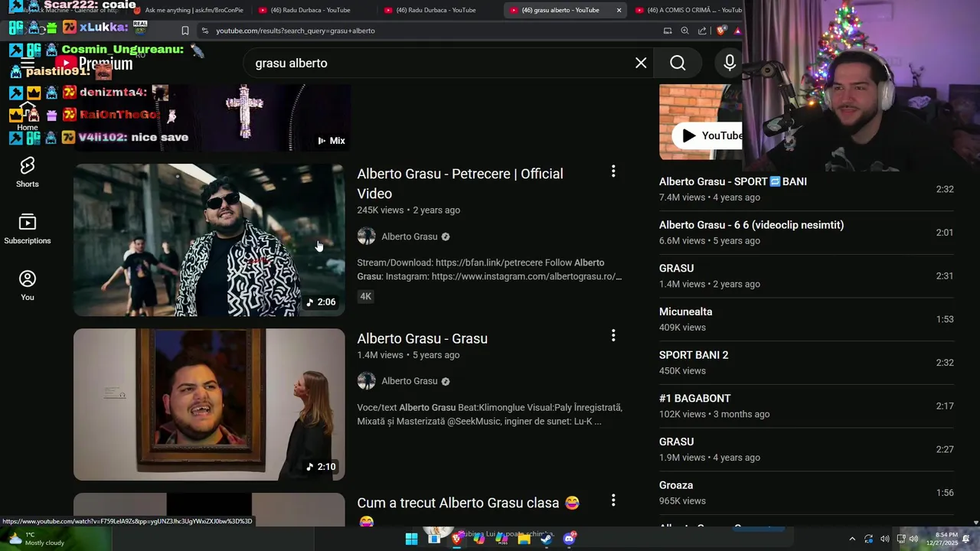Image resolution: width=980 pixels, height=551 pixels.
Task: Open the You section in sidebar
Action: pyautogui.click(x=28, y=285)
